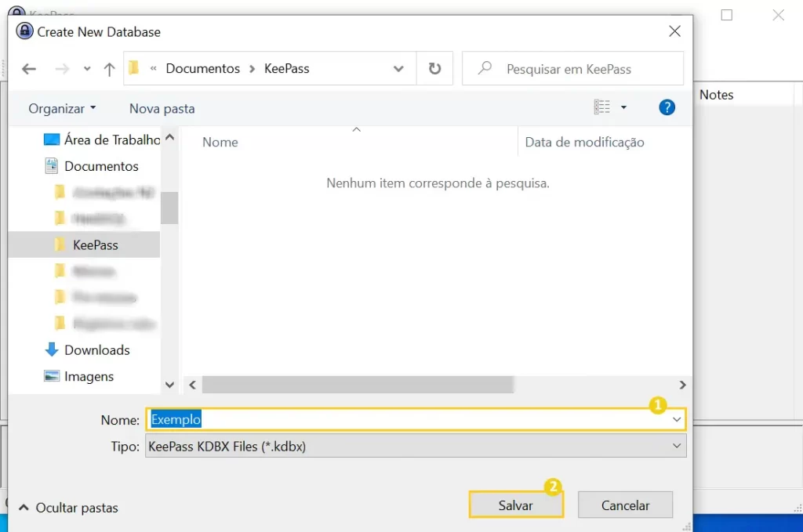803x532 pixels.
Task: Select Documentos in the address breadcrumb
Action: (x=203, y=68)
